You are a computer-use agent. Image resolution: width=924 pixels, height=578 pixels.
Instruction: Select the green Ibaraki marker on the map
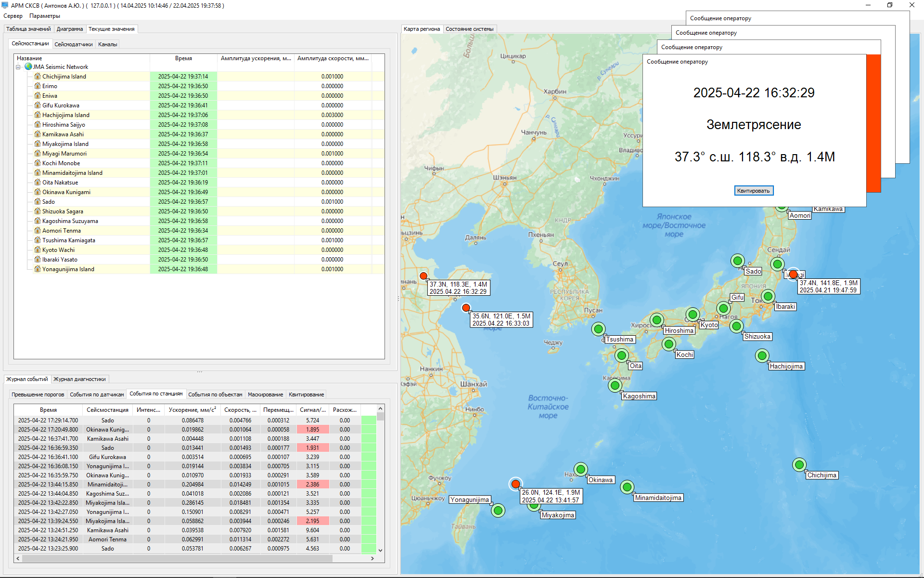tap(768, 296)
